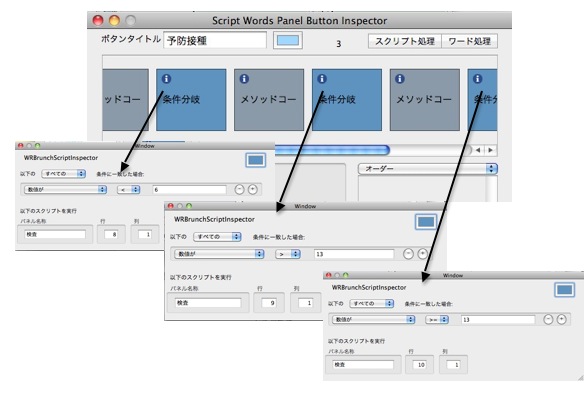Click card strip scroll left arrow

(478, 150)
